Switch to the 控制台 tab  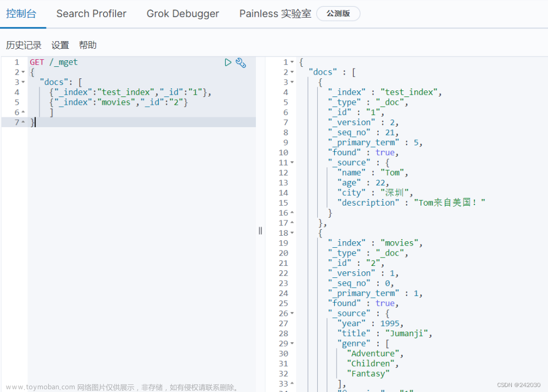pyautogui.click(x=21, y=14)
